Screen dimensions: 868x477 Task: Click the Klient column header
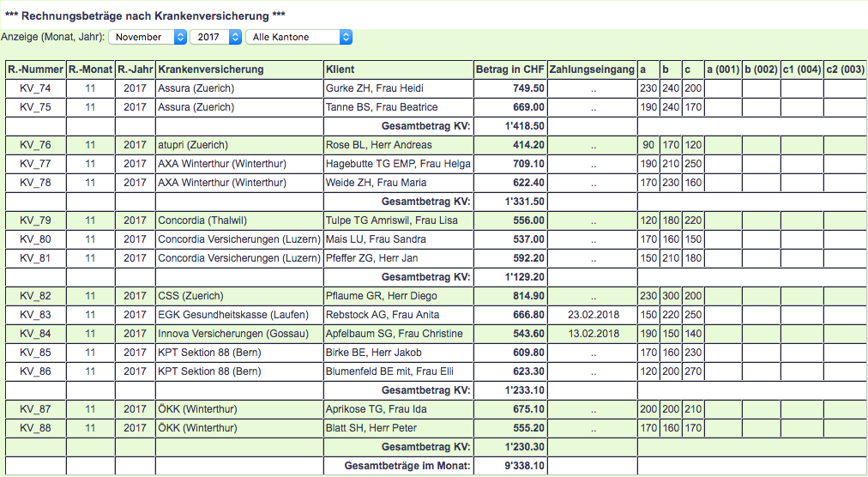point(341,69)
